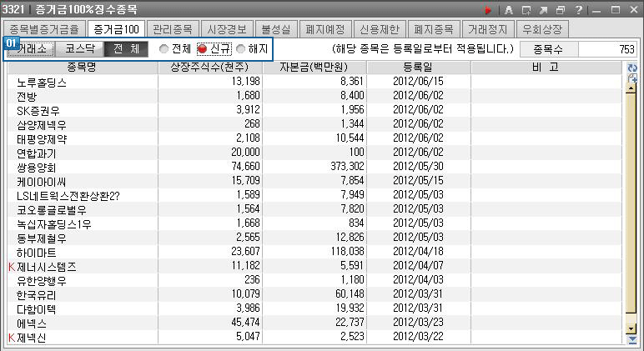644x351 pixels.
Task: Select the 신규 radio button
Action: pos(202,49)
